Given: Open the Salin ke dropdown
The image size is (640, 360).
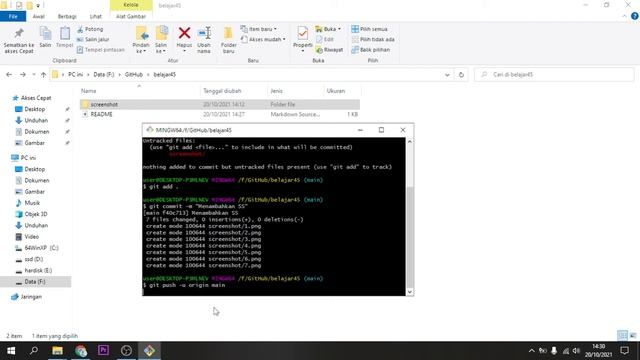Looking at the screenshot, I should point(161,40).
